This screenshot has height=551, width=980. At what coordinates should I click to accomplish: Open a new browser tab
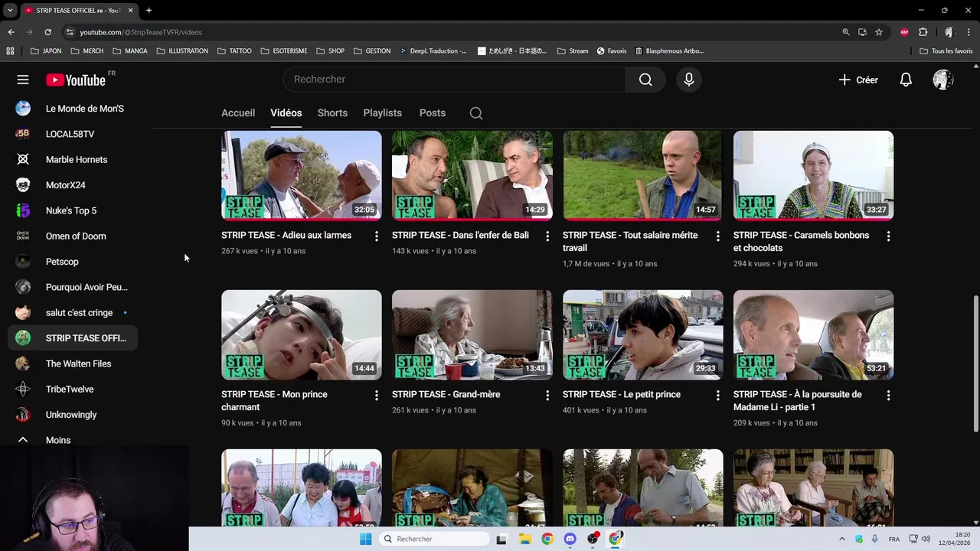(149, 10)
